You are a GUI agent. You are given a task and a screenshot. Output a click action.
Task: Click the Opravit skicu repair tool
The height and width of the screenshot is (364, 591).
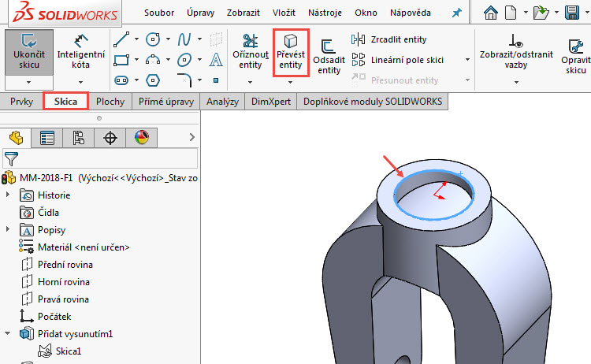tap(575, 57)
